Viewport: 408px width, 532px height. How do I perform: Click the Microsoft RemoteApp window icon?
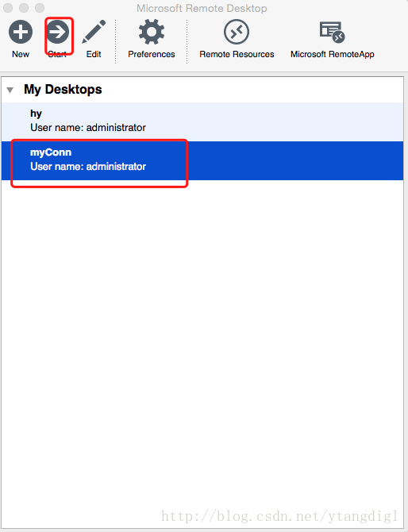click(x=332, y=32)
